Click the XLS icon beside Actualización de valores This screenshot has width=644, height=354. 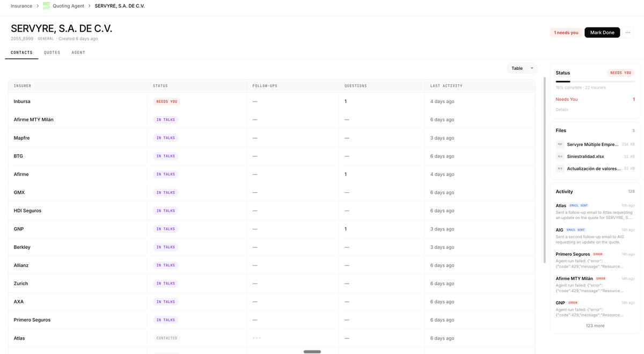(x=560, y=169)
